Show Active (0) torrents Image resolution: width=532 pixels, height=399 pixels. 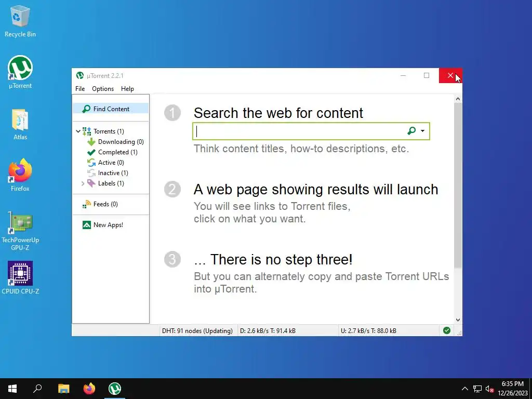[x=111, y=163]
